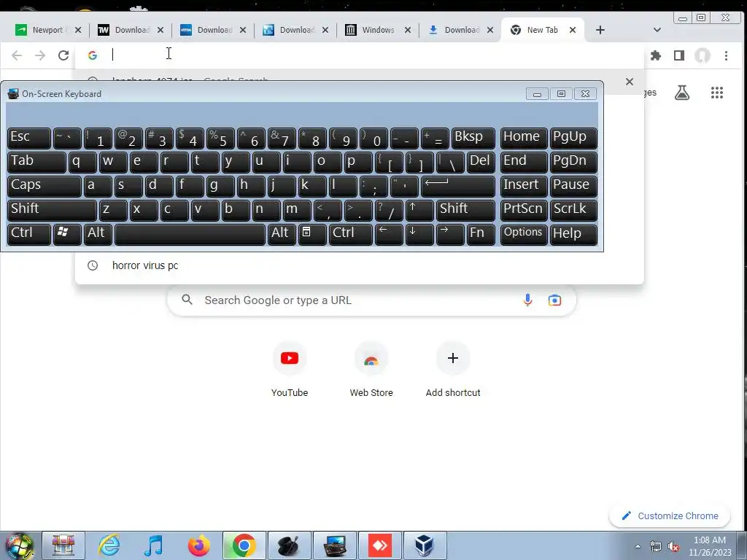Open Chrome from the taskbar
This screenshot has width=747, height=560.
tap(244, 545)
